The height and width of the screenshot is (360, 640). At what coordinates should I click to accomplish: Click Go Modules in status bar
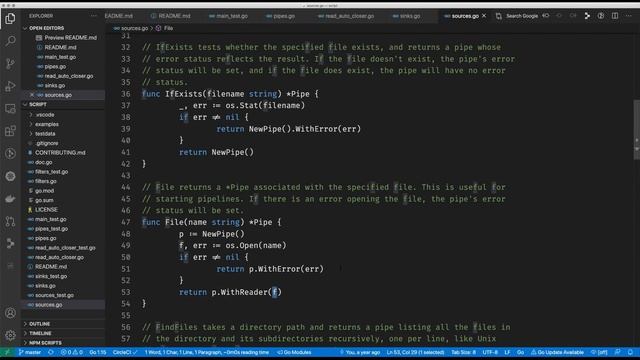294,352
